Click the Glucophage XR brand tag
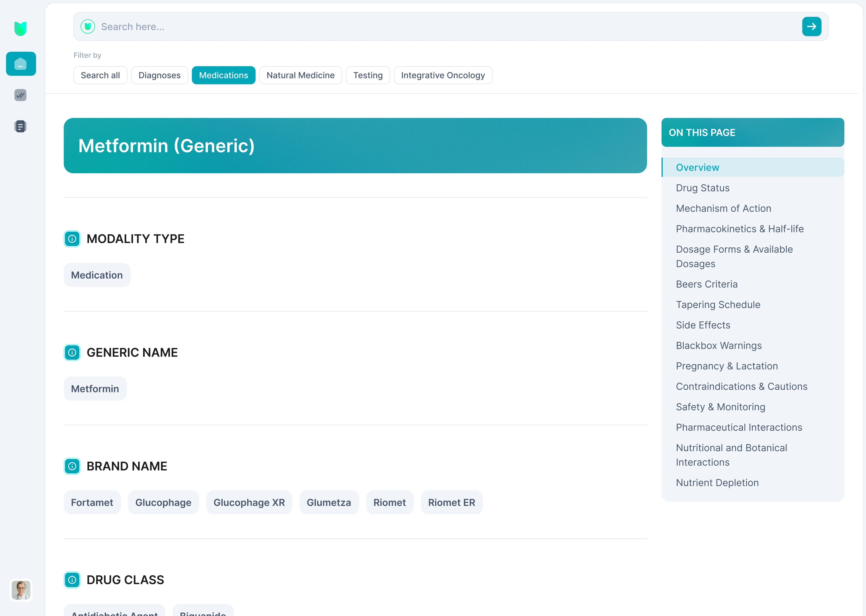This screenshot has height=616, width=866. 249,503
